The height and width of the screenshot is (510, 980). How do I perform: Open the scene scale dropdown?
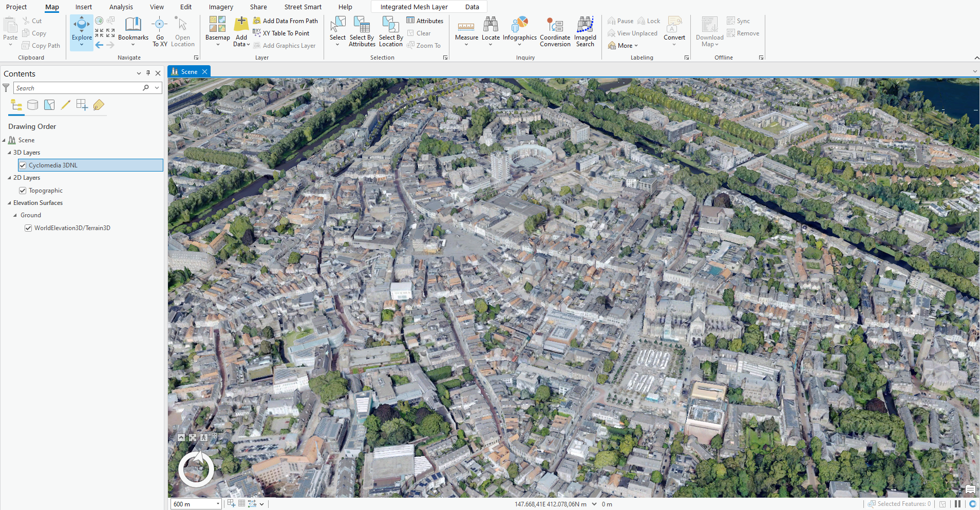[218, 504]
